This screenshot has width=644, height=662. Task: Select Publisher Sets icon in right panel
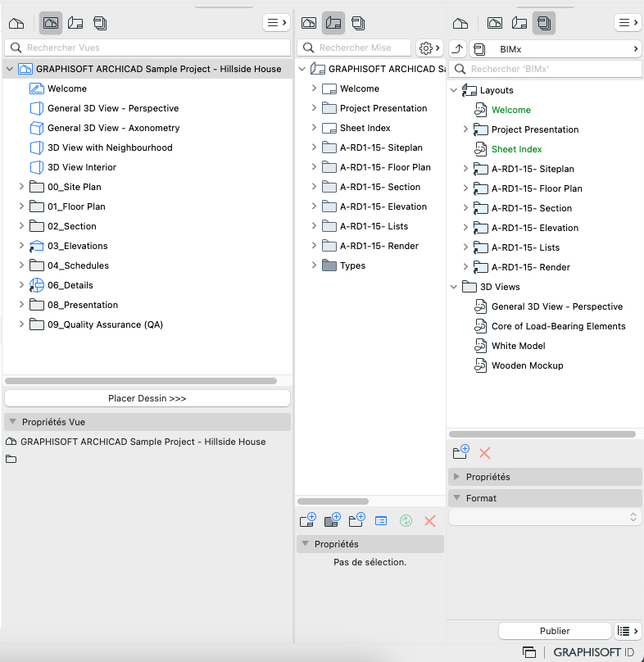click(544, 23)
